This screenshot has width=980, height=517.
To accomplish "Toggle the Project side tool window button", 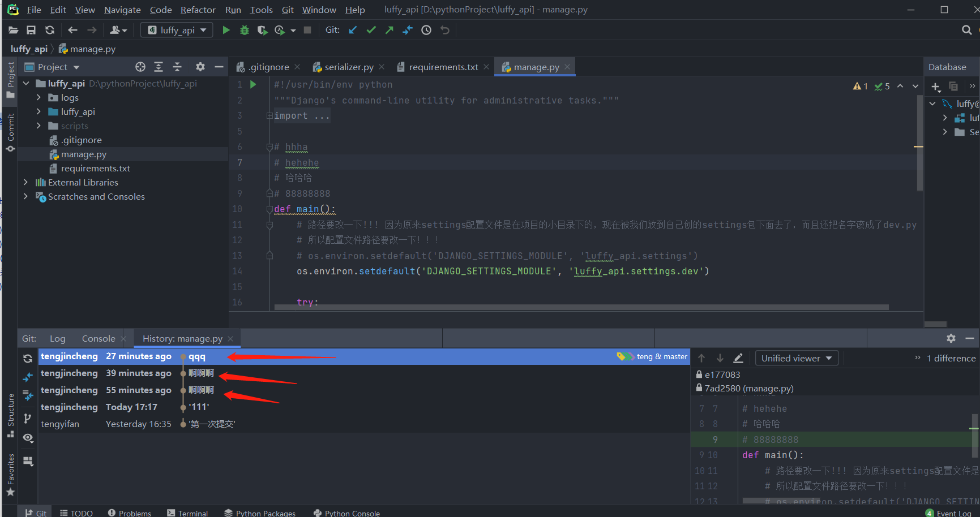I will [x=10, y=80].
